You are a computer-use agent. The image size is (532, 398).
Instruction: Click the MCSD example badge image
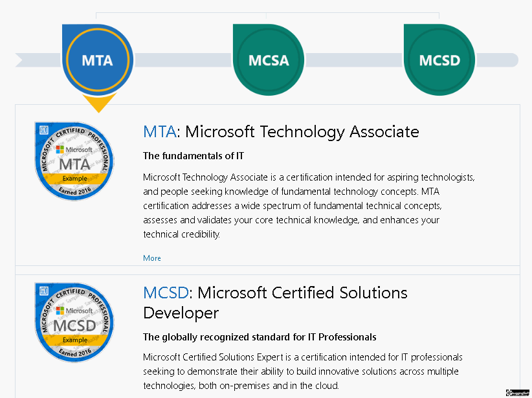pos(74,322)
